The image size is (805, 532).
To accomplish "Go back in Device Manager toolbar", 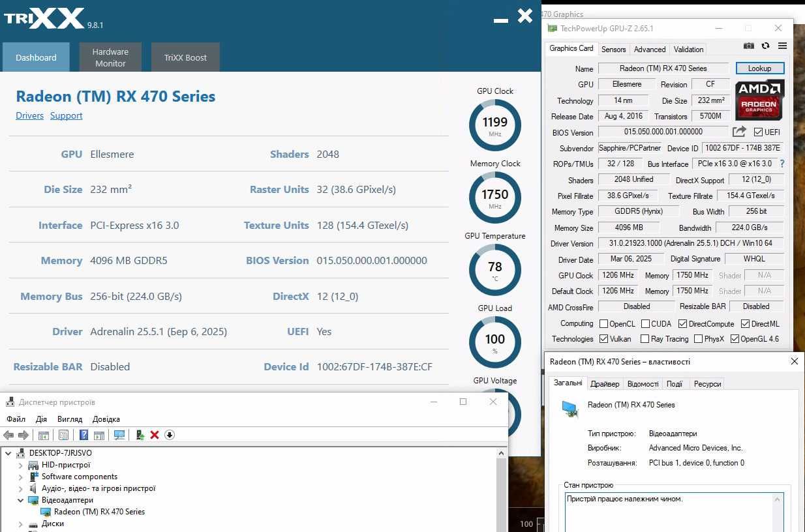I will click(8, 435).
